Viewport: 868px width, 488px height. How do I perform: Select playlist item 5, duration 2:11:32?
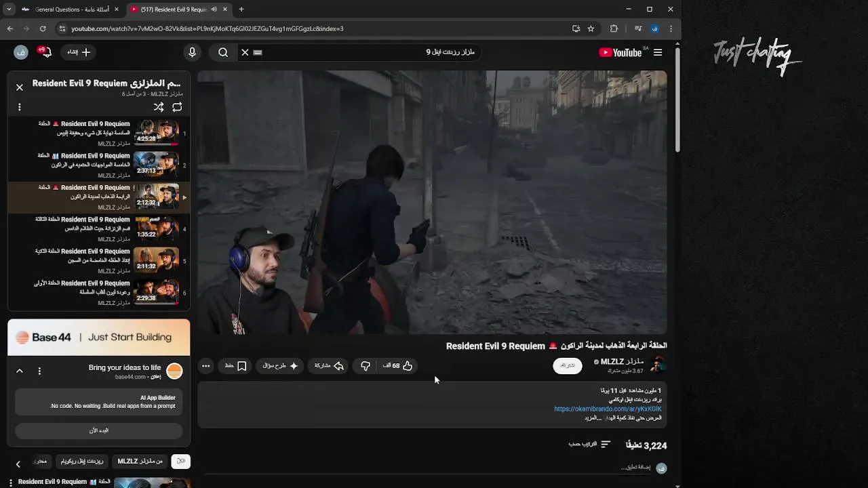pyautogui.click(x=99, y=260)
